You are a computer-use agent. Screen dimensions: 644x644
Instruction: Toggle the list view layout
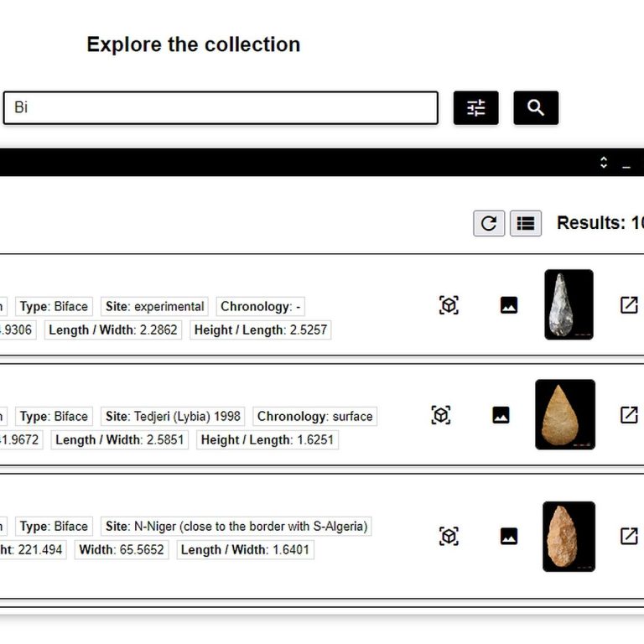pyautogui.click(x=526, y=223)
